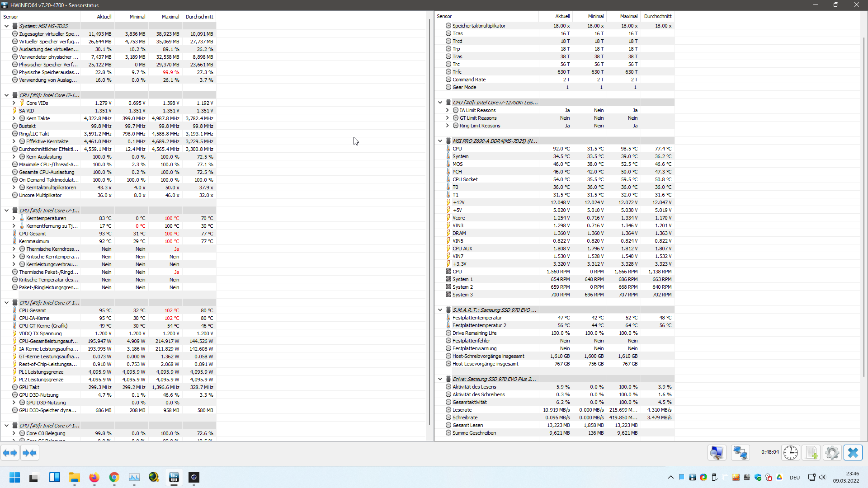
Task: Expand the Core VIDs row
Action: click(14, 103)
